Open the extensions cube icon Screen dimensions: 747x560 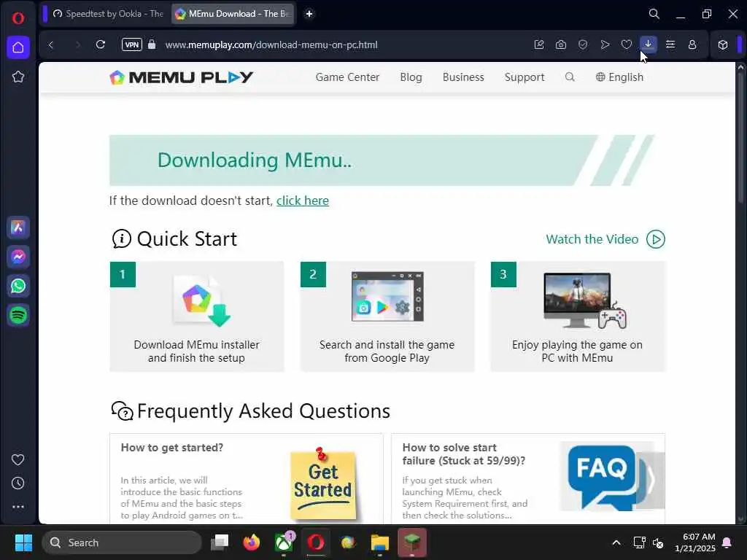coord(723,44)
